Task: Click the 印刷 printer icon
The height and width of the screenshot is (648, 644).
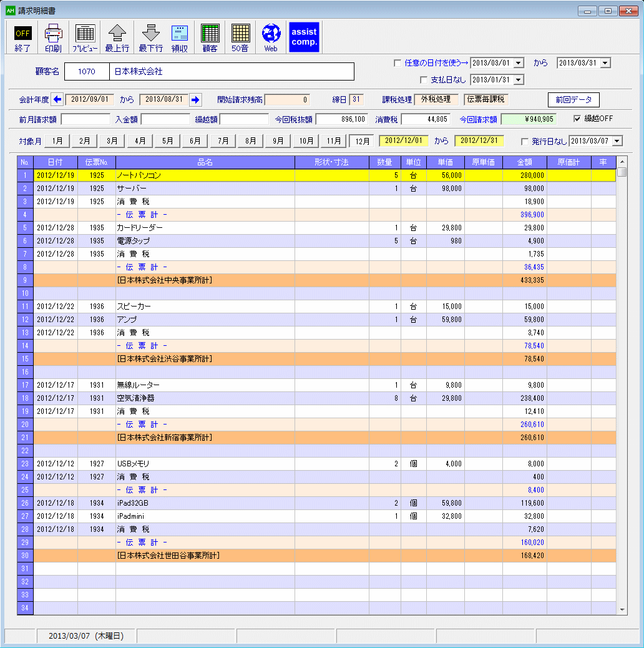Action: pos(53,37)
